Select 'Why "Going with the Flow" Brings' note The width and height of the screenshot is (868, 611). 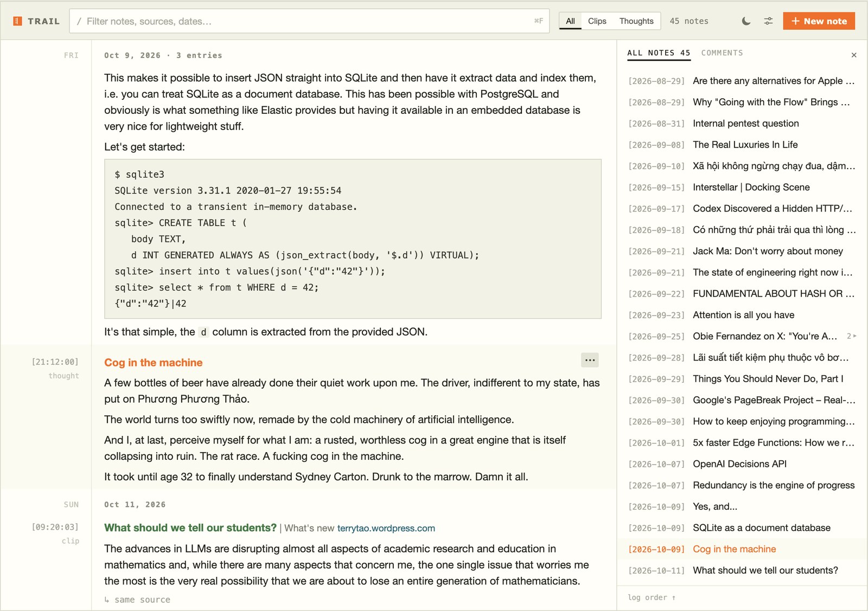(x=742, y=102)
